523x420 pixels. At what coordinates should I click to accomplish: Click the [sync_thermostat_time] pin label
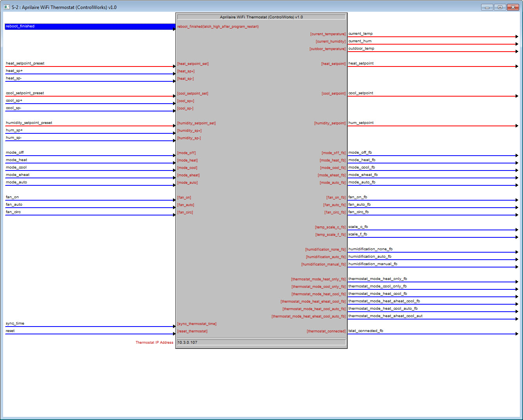point(197,324)
